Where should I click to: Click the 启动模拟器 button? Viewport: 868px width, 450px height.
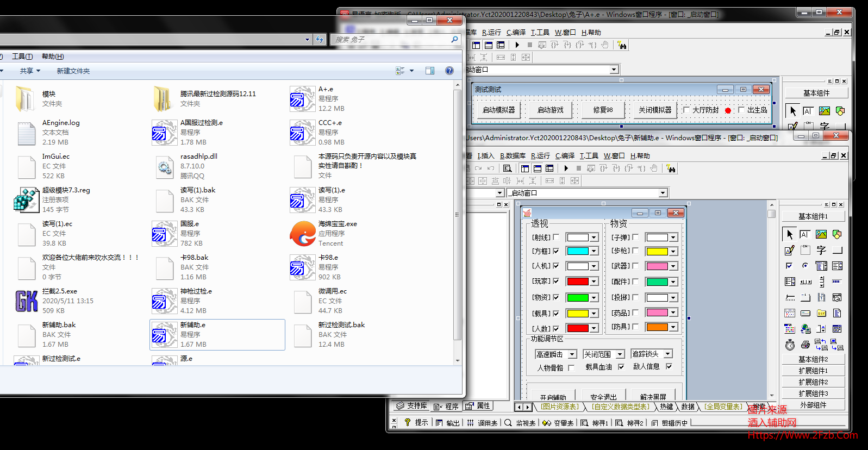(498, 110)
